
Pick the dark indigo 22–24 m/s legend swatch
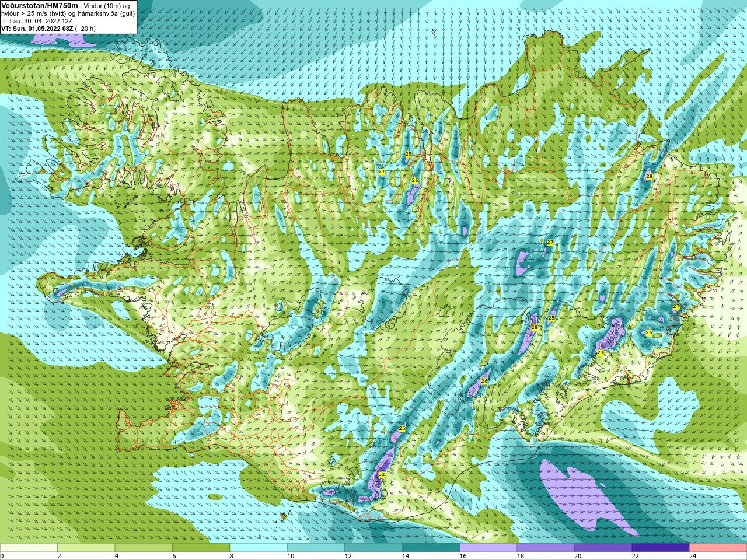661,548
